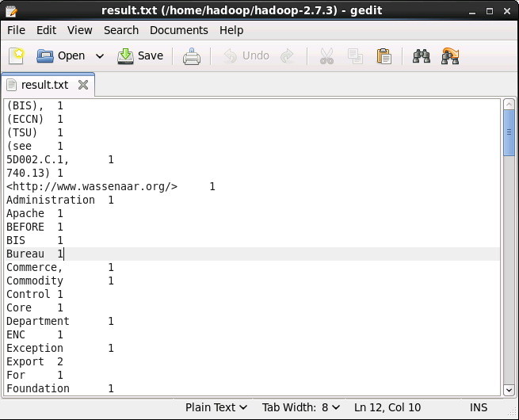Image resolution: width=519 pixels, height=420 pixels.
Task: Print the document via the printer icon
Action: tap(192, 56)
